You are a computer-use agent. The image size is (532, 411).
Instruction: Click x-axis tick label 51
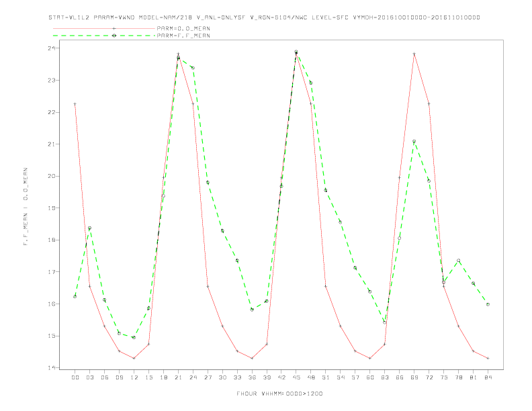326,377
